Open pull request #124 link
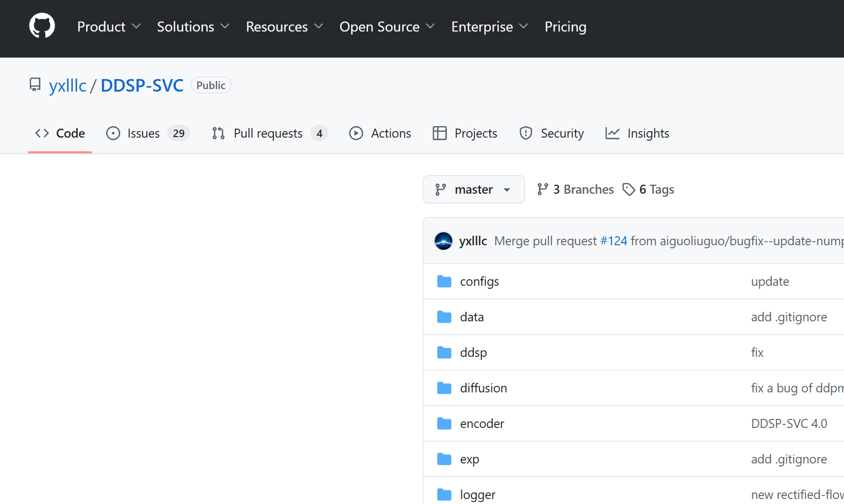 pos(614,241)
